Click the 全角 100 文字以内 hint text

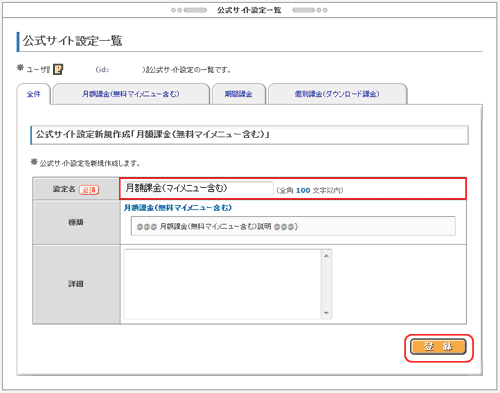click(310, 190)
